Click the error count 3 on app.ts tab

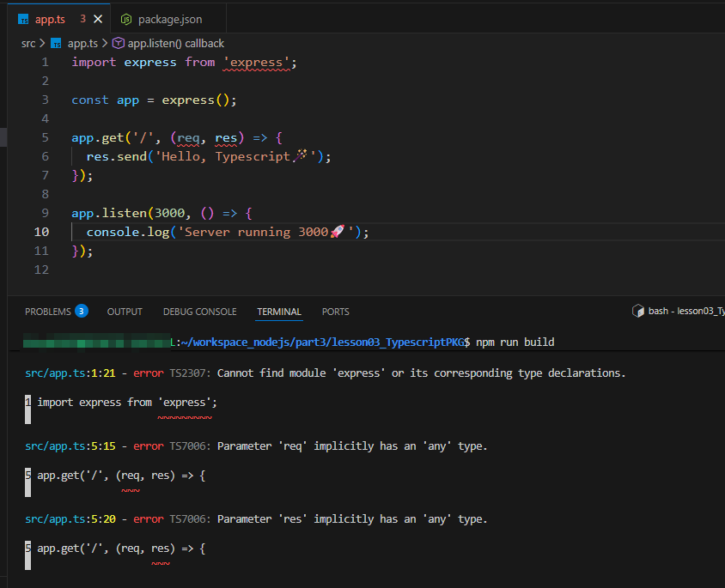(x=82, y=19)
